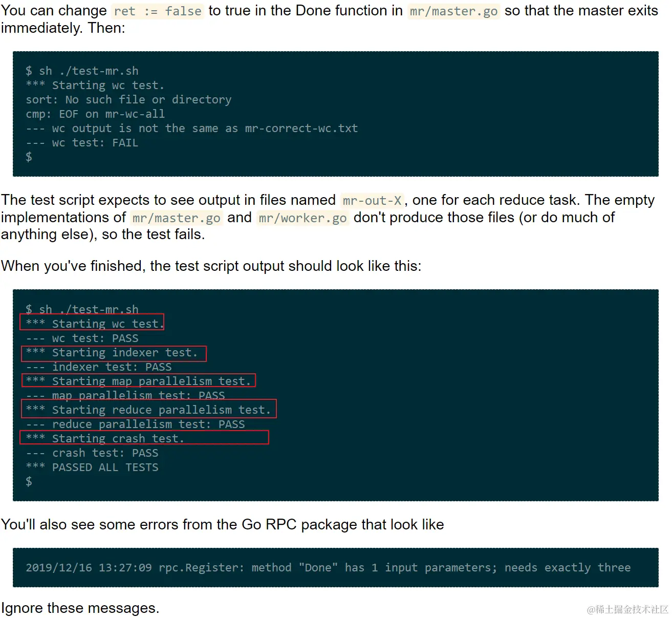Click the line "--- wc test: FAIL"

coord(82,143)
